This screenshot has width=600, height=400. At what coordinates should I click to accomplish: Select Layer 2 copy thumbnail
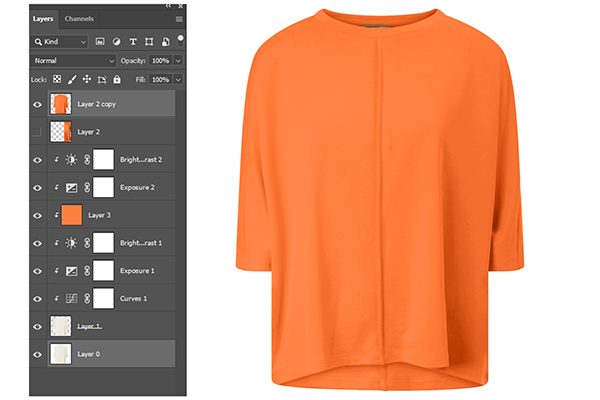pos(61,104)
